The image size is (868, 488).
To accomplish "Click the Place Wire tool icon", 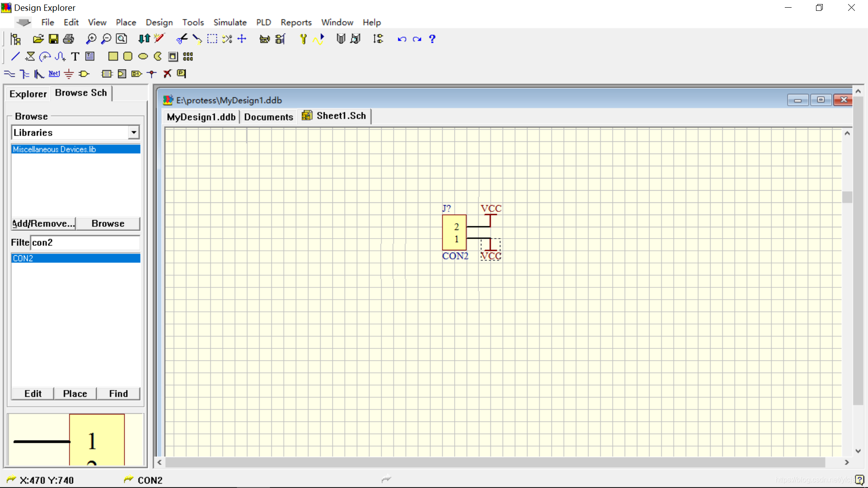I will [x=9, y=74].
